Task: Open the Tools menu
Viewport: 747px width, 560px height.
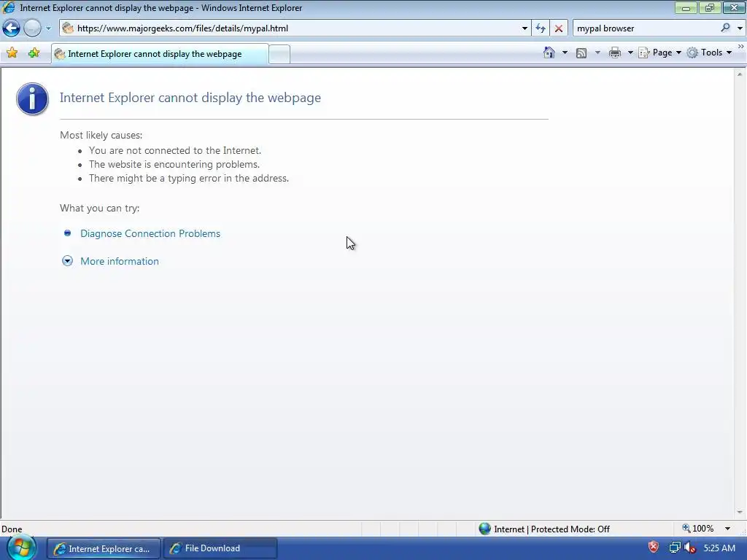Action: point(709,52)
